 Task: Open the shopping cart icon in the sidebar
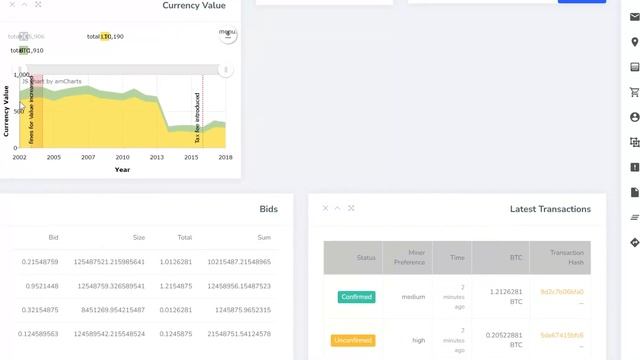pos(635,92)
